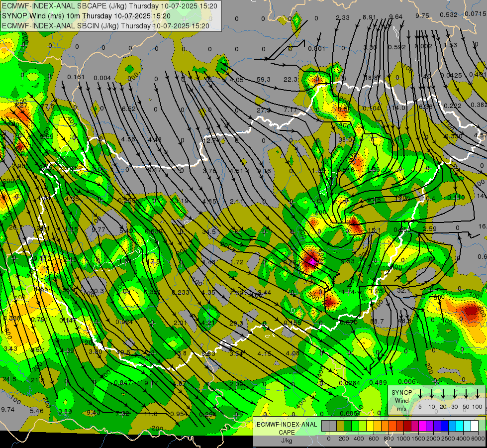The image size is (487, 448).
Task: Click the cyan swatch in CAPE legend
Action: pos(459,426)
